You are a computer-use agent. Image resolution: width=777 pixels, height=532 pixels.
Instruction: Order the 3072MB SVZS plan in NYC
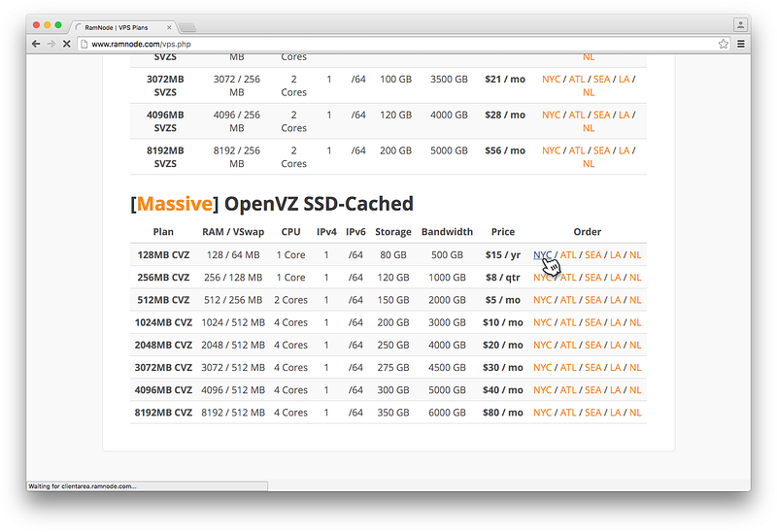pos(551,80)
